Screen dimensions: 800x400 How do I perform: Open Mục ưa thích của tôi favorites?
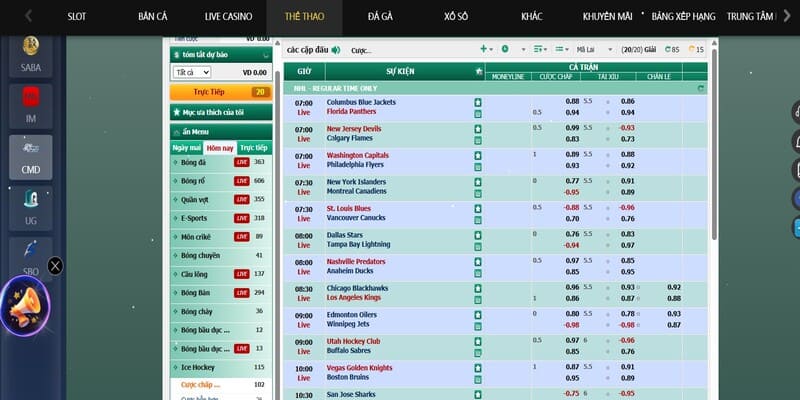tap(221, 112)
